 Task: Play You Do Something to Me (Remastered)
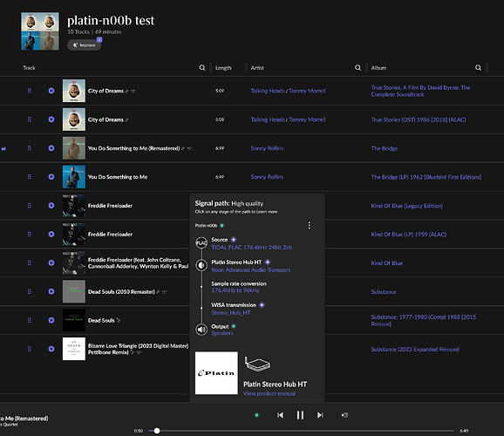(51, 148)
